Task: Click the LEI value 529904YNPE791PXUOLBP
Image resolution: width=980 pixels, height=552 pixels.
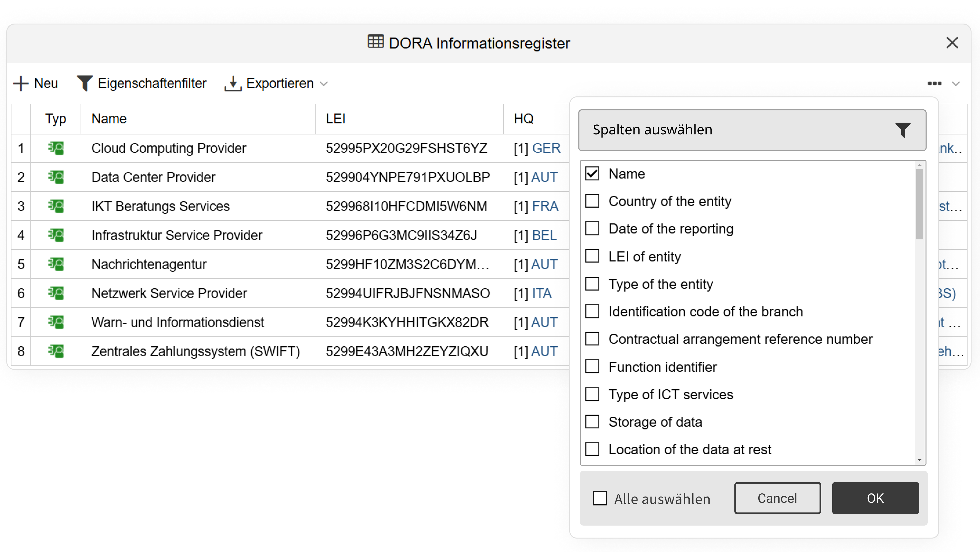Action: pyautogui.click(x=408, y=177)
